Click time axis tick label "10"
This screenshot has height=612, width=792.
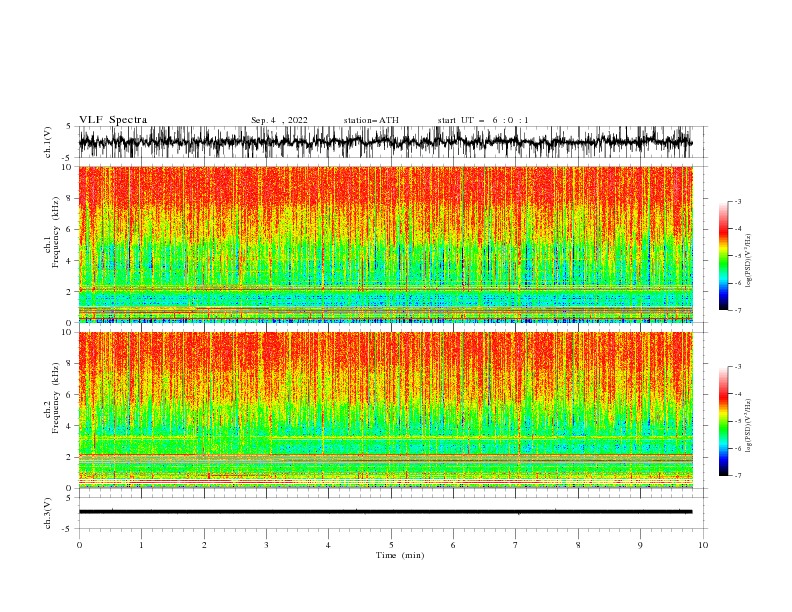point(703,545)
